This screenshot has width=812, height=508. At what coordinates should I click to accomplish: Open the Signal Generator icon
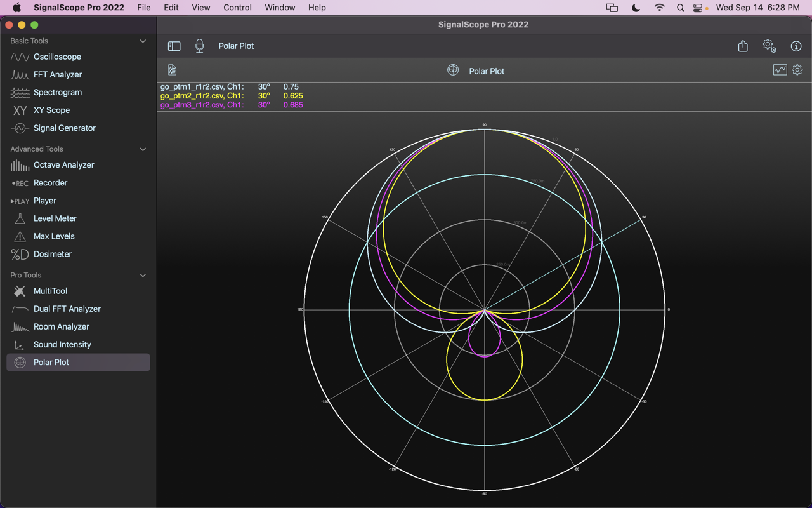tap(20, 128)
